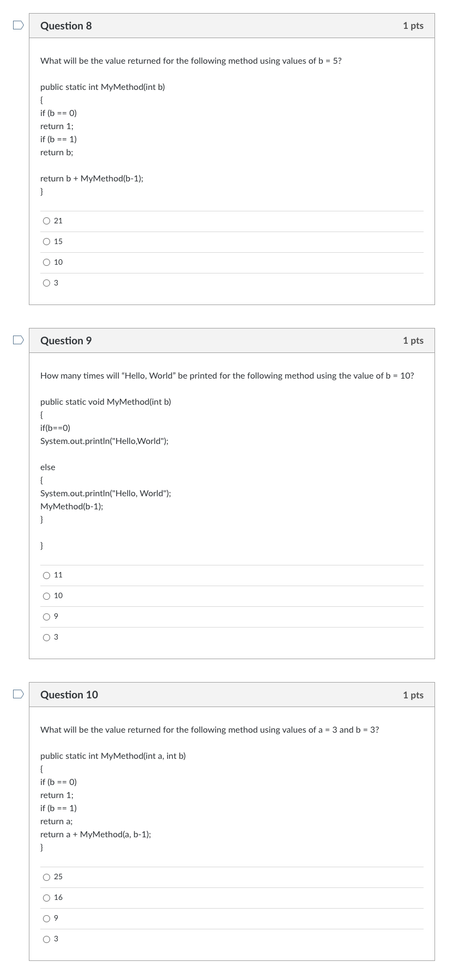The height and width of the screenshot is (980, 465).
Task: Select answer 21 for Question 8
Action: click(46, 221)
